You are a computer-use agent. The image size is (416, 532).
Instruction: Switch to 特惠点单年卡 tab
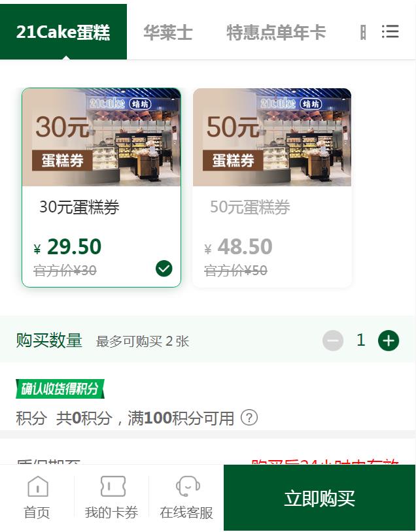(276, 32)
